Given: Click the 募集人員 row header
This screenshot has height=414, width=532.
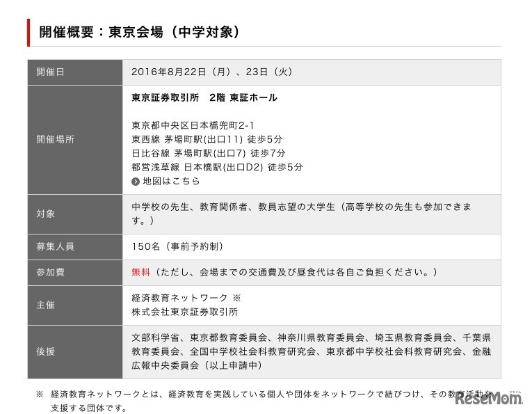Looking at the screenshot, I should (x=75, y=247).
